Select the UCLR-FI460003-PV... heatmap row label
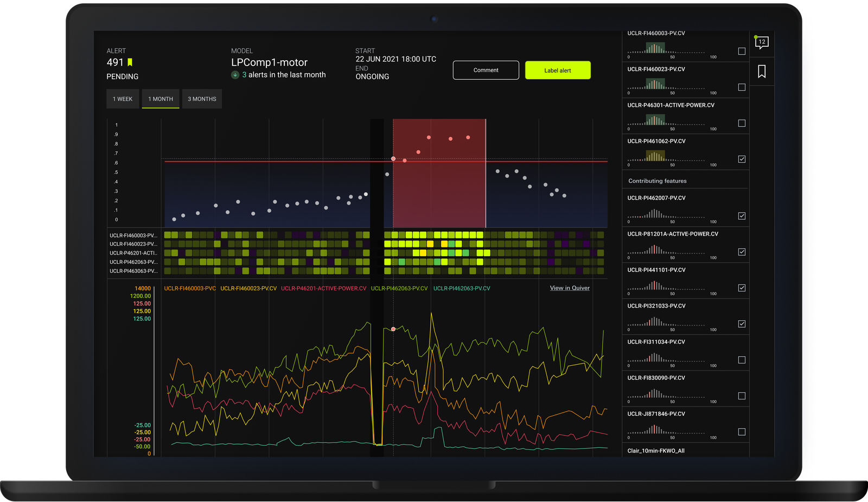Image resolution: width=868 pixels, height=502 pixels. tap(133, 236)
